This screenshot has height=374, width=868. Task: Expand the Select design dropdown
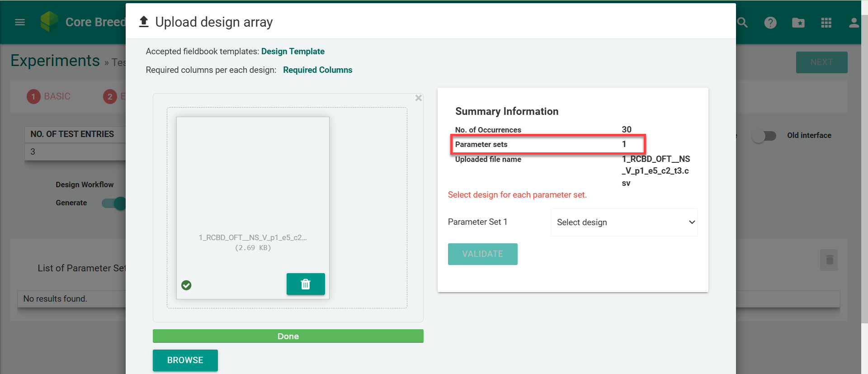(624, 222)
